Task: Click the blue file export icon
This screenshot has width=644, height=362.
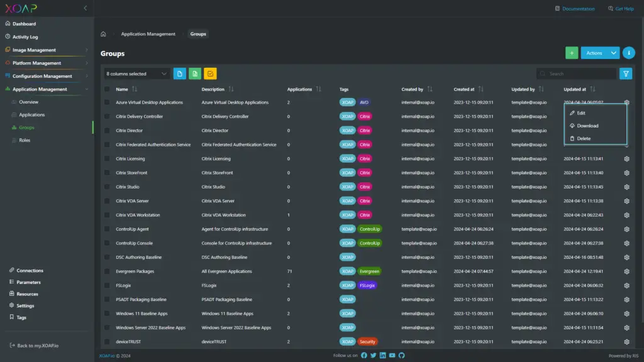Action: (179, 74)
